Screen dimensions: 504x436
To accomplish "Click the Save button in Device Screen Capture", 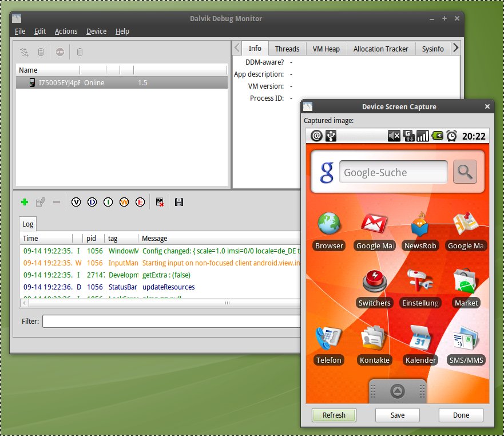I will (398, 415).
